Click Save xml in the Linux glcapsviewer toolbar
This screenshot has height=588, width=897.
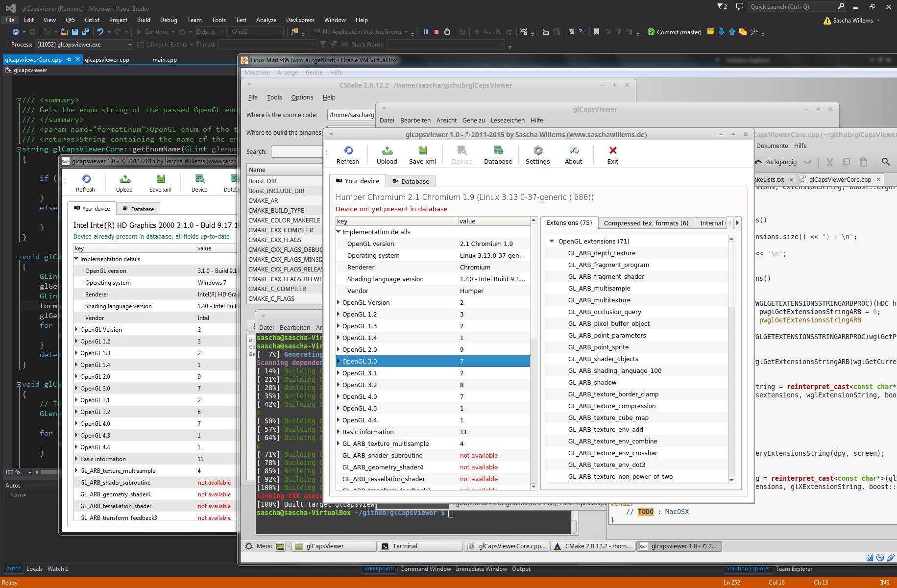pyautogui.click(x=423, y=155)
